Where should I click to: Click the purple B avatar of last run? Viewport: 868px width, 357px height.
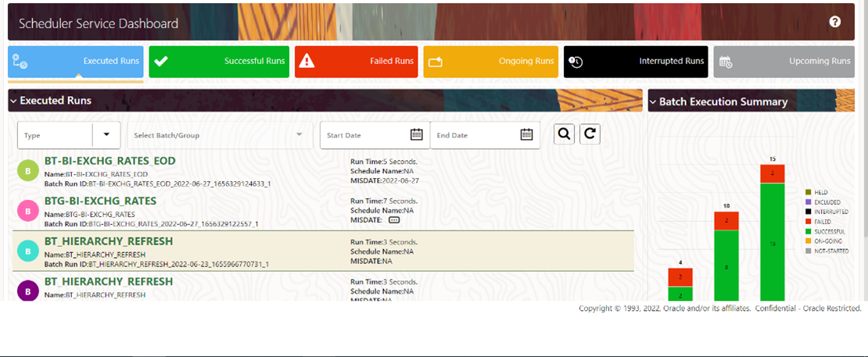point(27,291)
